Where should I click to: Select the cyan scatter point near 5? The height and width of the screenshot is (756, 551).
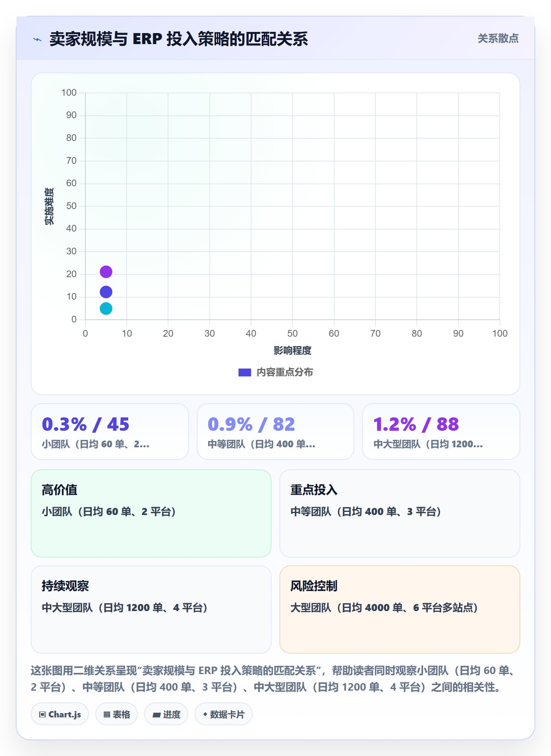(106, 308)
